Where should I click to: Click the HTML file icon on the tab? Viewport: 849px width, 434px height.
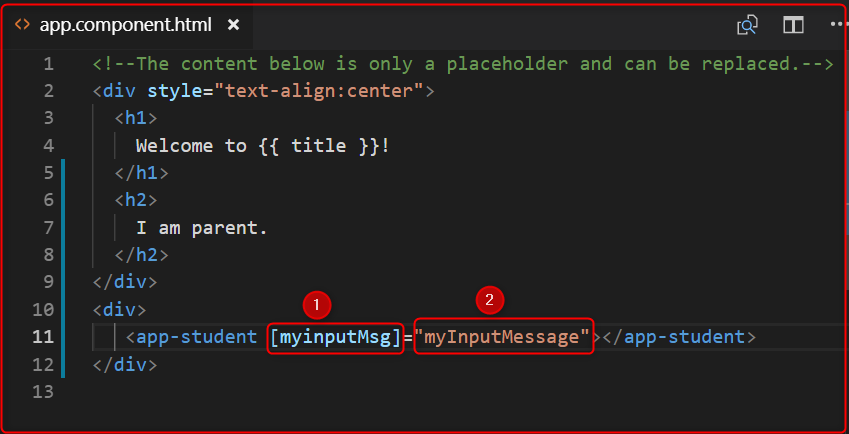(x=22, y=24)
